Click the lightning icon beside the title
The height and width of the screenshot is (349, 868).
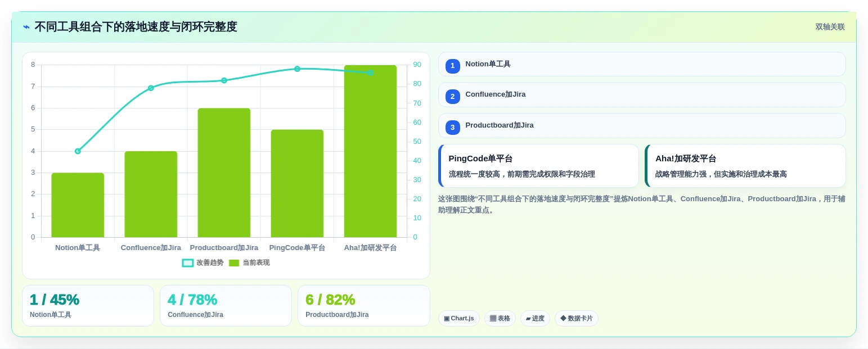pyautogui.click(x=26, y=27)
